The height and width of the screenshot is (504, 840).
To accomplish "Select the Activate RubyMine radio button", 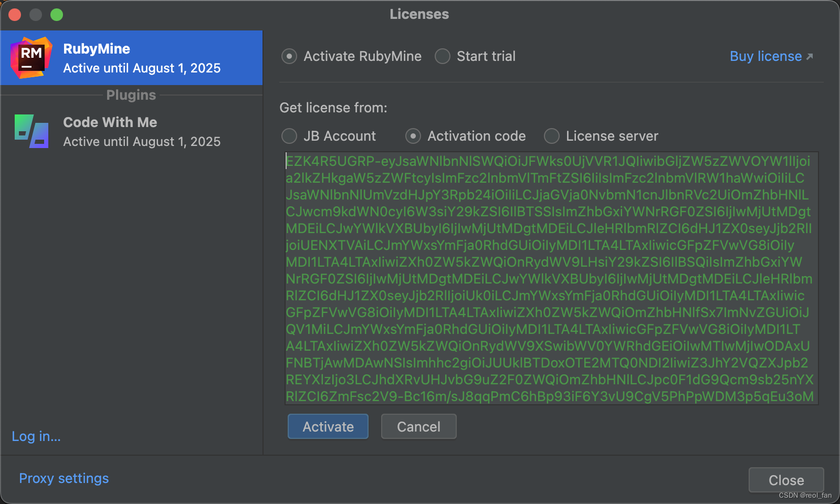I will [x=289, y=56].
